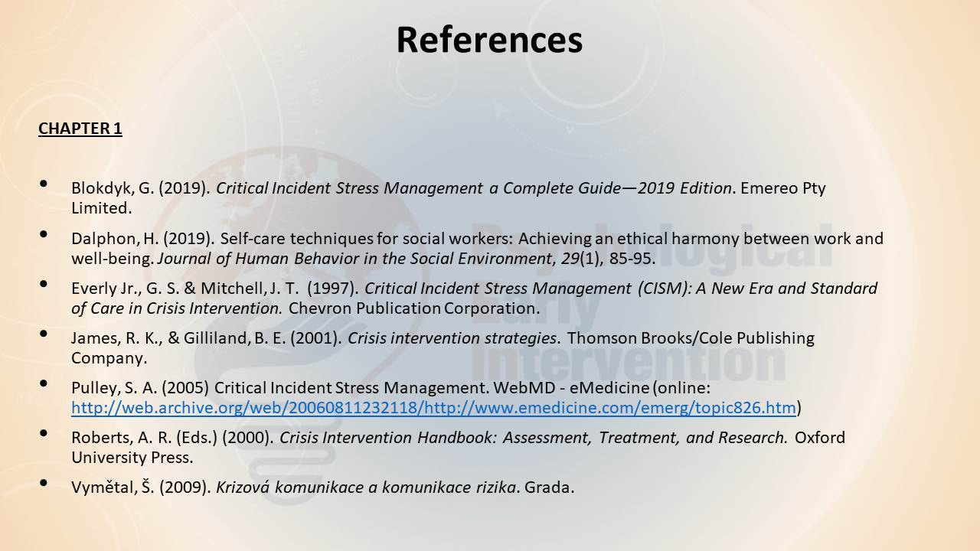This screenshot has width=980, height=551.
Task: Click 'Emereo Pty' publisher text
Action: coord(783,188)
